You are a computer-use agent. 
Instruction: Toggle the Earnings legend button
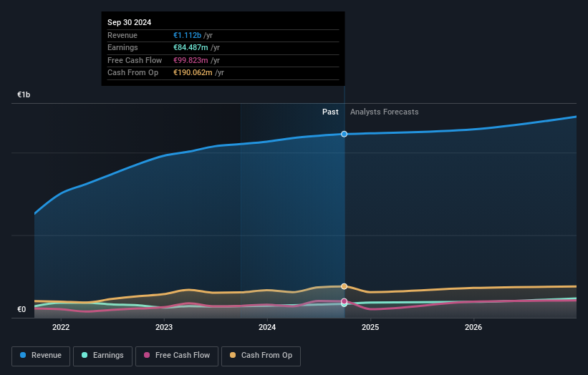tap(102, 356)
